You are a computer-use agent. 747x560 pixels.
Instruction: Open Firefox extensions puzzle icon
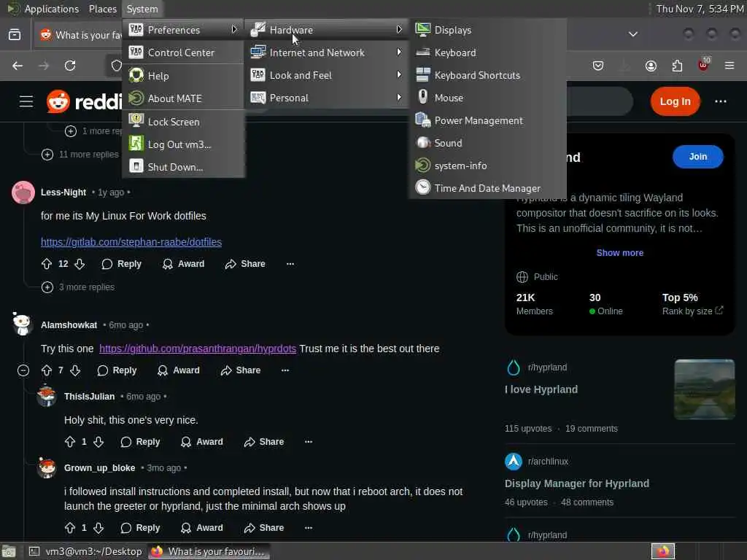point(677,66)
